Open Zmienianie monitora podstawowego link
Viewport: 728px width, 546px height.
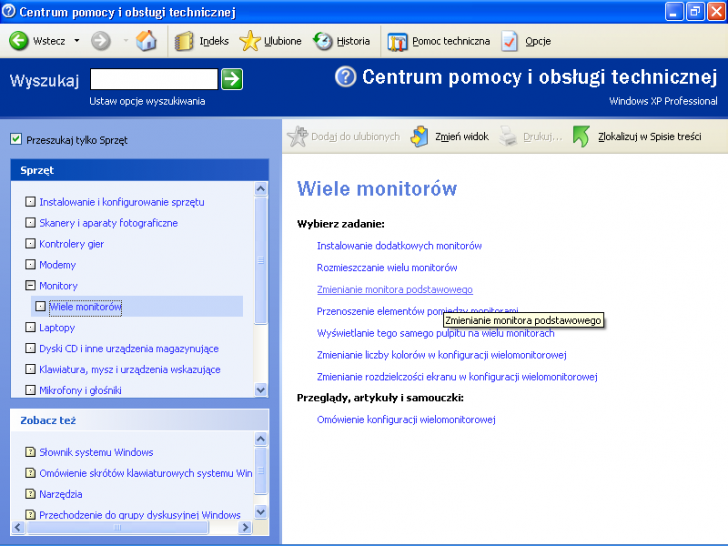click(395, 289)
